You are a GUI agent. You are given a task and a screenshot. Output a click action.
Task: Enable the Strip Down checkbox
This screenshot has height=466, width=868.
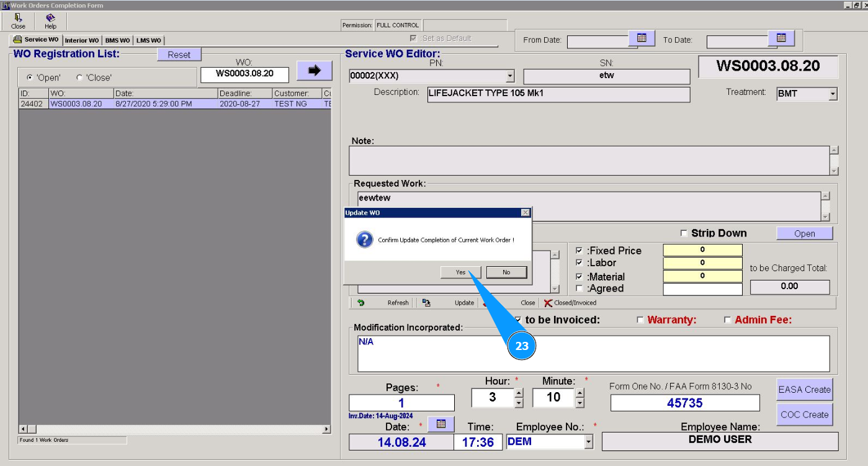[x=684, y=233]
